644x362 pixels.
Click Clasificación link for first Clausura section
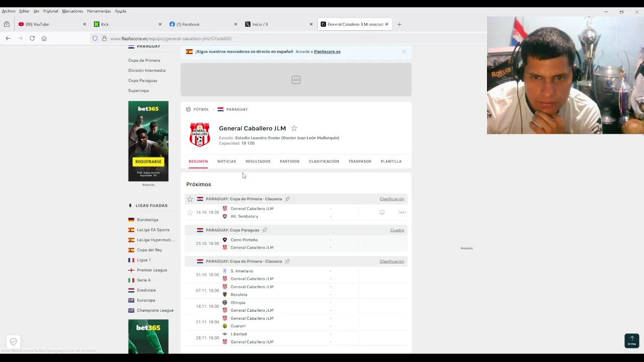tap(392, 199)
